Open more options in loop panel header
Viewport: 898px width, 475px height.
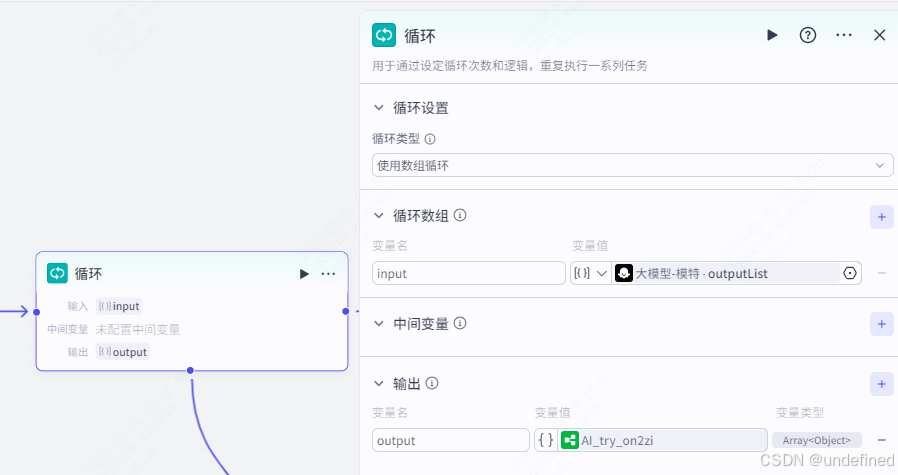coord(844,36)
